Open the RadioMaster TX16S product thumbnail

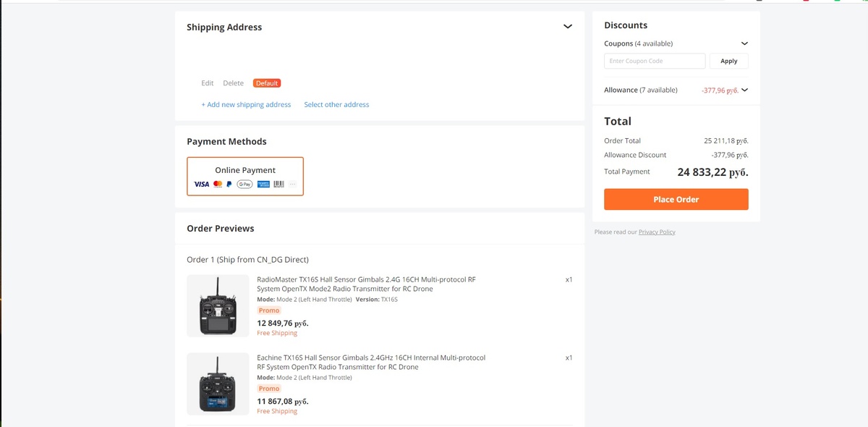click(x=218, y=306)
